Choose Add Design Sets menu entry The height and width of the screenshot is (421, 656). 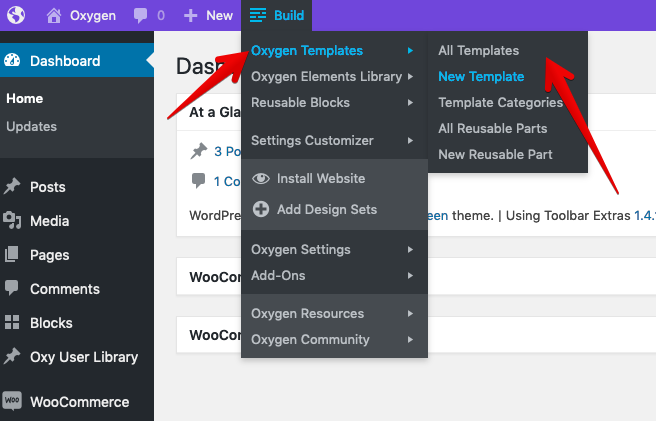pyautogui.click(x=327, y=209)
